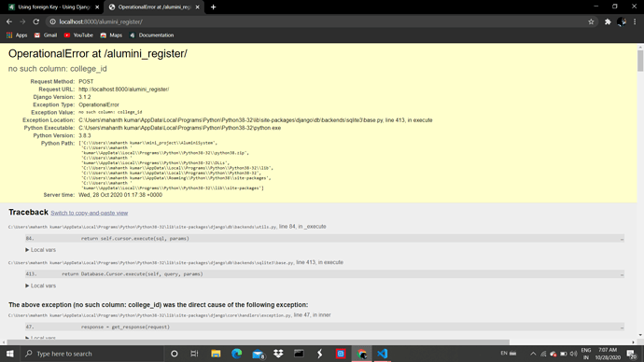Screen dimensions: 644x362
Task: Open a new browser tab
Action: coord(213,7)
